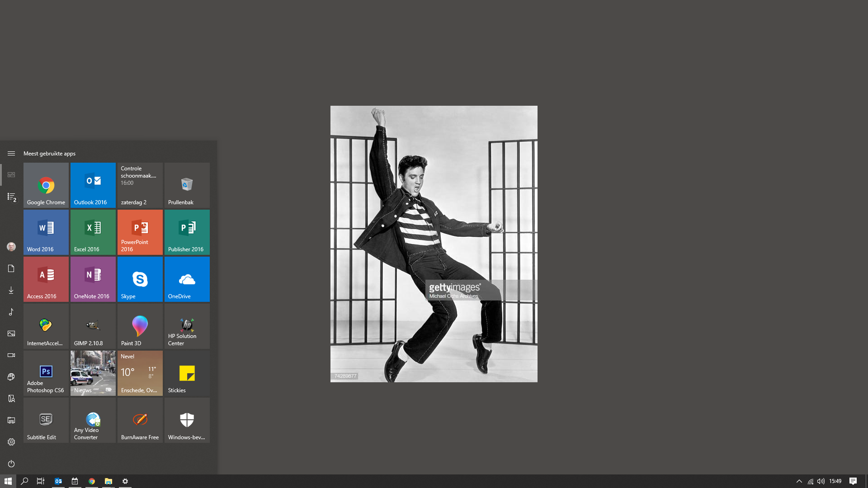868x488 pixels.
Task: Open the power options button
Action: point(11,464)
